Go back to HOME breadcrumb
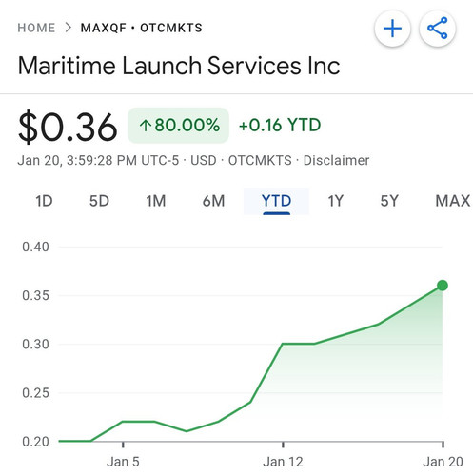Screen dimensions: 473x476 [36, 28]
